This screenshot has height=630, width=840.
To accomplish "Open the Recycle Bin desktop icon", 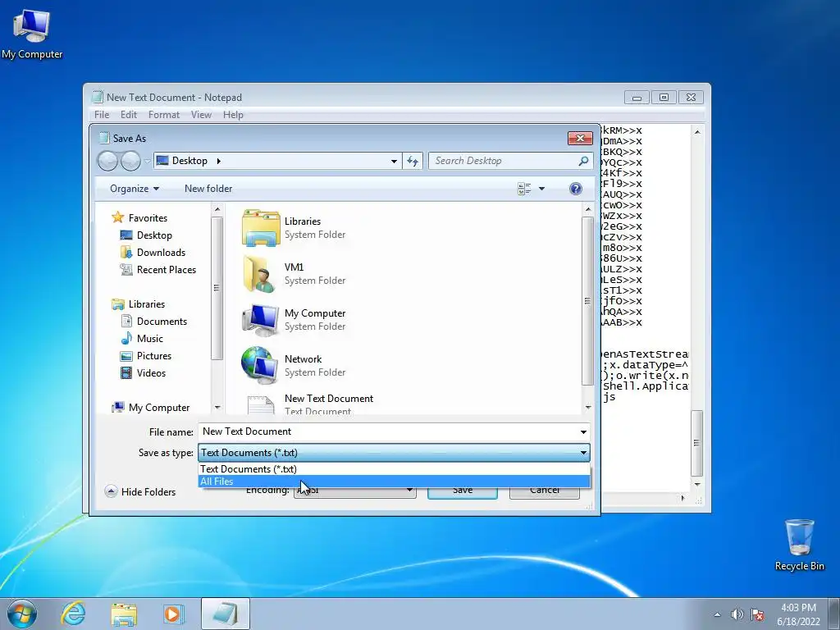I will [799, 545].
